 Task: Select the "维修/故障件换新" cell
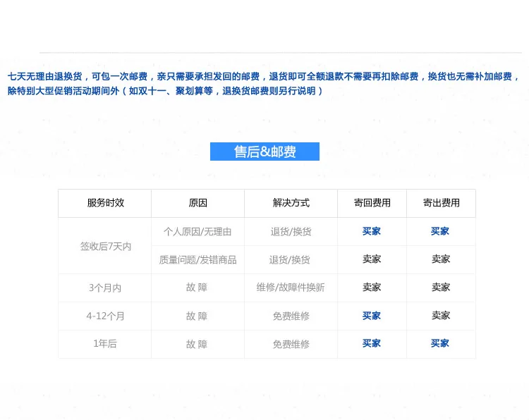(291, 288)
